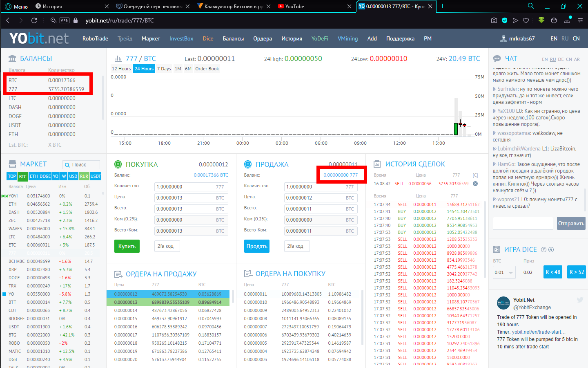Screen dimensions: 588x368
Task: Go back to the previous page
Action: [8, 20]
